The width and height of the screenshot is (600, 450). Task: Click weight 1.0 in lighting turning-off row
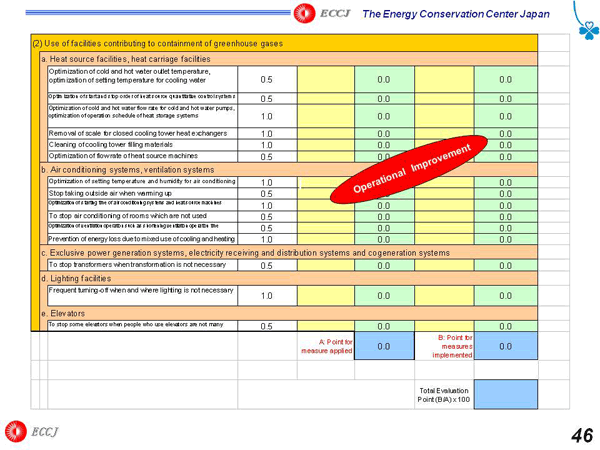(x=267, y=296)
